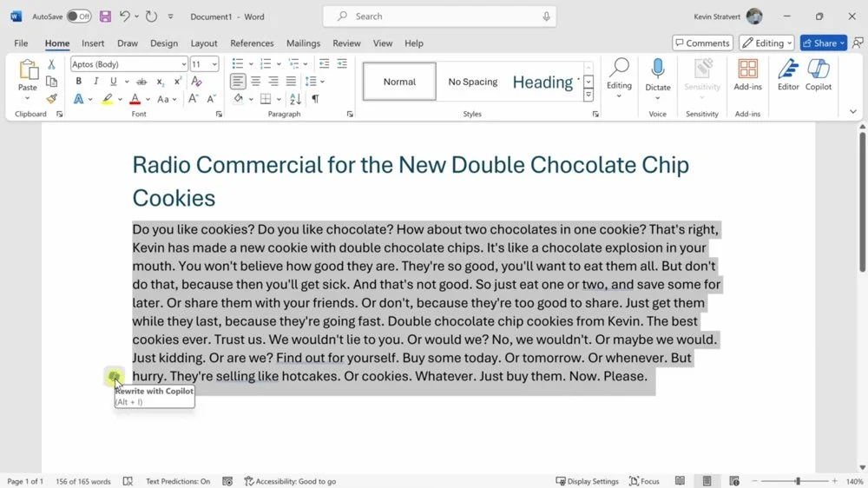Click the Comments button
The image size is (868, 488).
pos(701,43)
